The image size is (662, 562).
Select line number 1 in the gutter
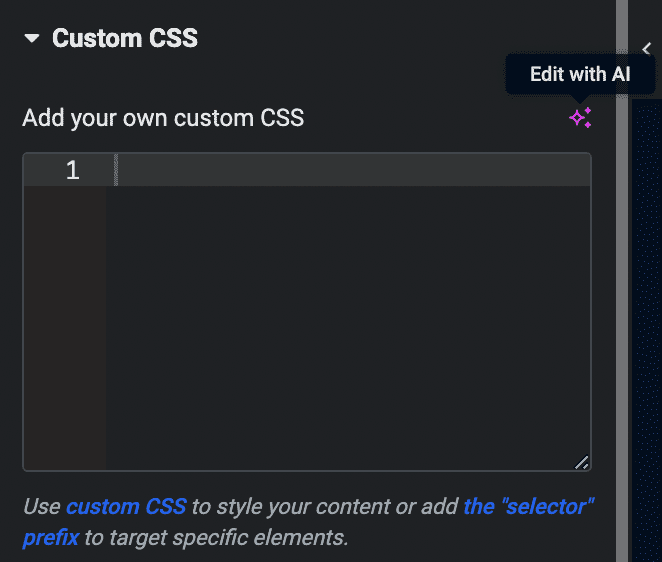[x=72, y=170]
